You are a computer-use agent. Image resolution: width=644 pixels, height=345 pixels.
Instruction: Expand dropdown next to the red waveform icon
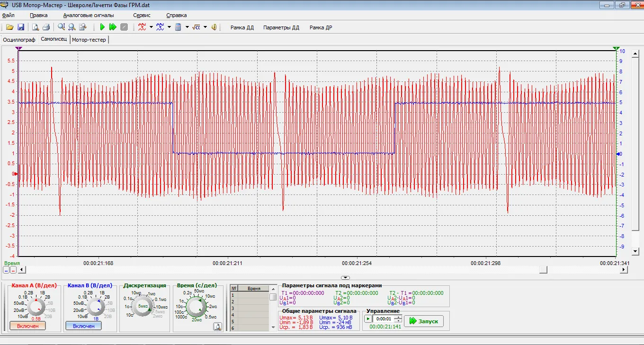point(151,27)
